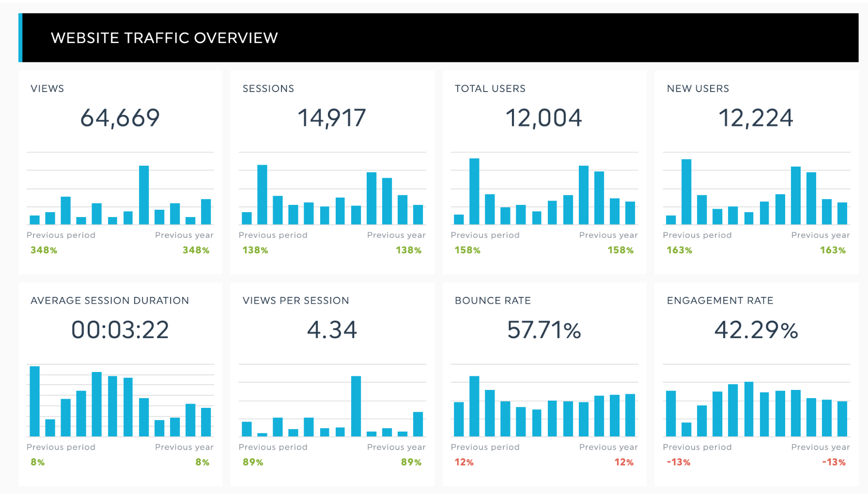Screen dimensions: 868x496
Task: Click the 158% Previous period change under TOTAL USERS
Action: click(467, 250)
